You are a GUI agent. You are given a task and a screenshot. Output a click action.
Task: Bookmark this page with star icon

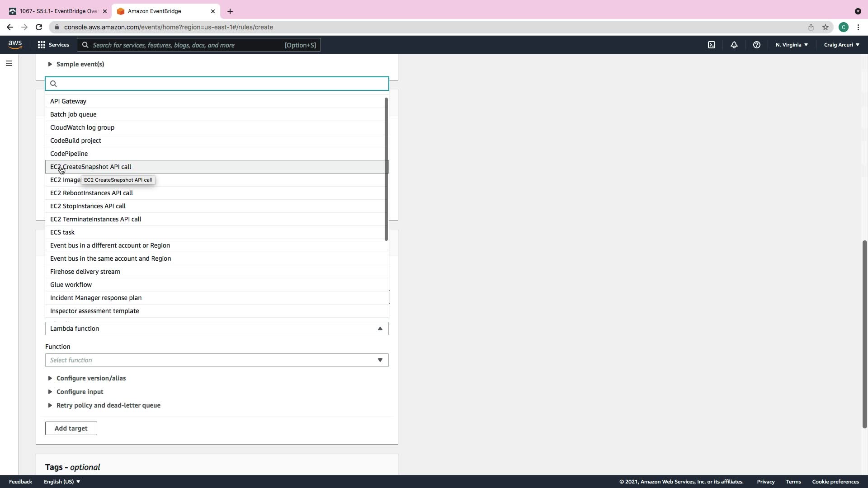(826, 27)
